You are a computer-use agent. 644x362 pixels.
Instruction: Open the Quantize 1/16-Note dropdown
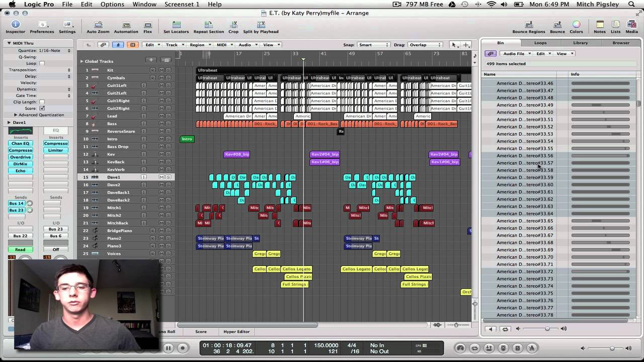click(x=55, y=50)
